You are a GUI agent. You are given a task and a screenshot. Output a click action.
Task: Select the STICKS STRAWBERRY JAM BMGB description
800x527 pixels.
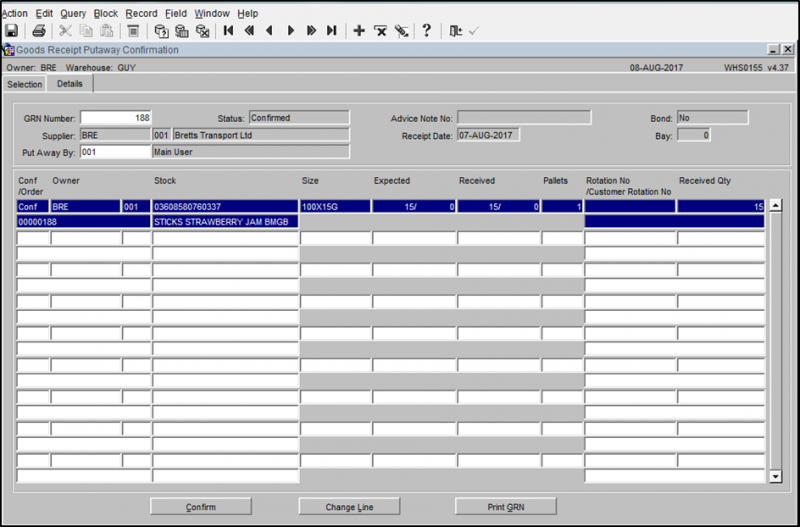pyautogui.click(x=225, y=222)
